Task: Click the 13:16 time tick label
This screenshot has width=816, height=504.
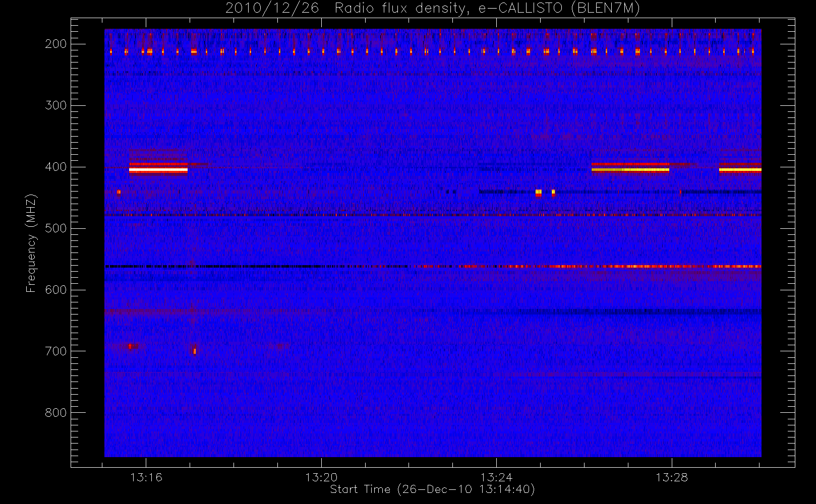Action: pos(146,477)
